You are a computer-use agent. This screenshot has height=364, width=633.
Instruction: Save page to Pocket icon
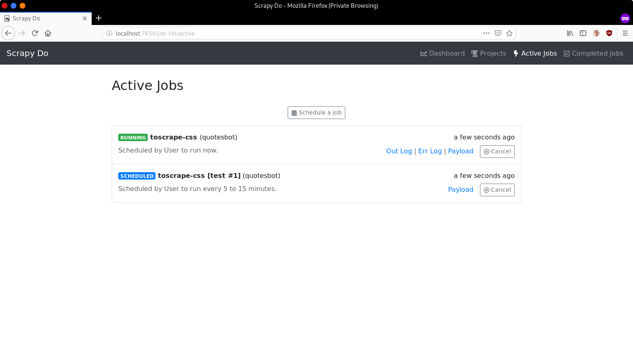498,33
